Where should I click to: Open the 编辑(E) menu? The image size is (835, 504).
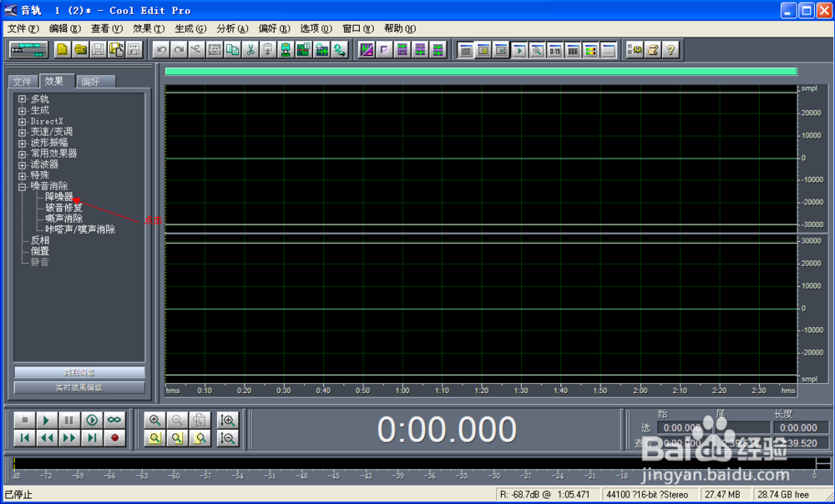point(65,28)
